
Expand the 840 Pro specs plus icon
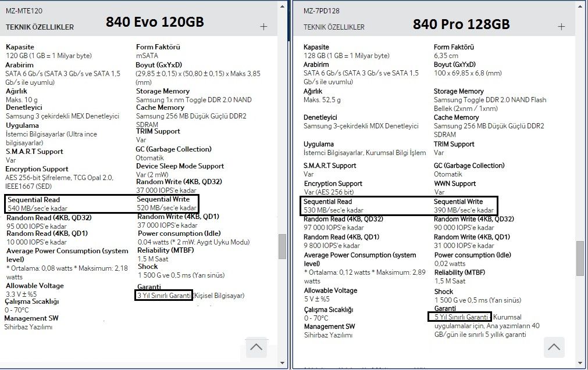561,27
